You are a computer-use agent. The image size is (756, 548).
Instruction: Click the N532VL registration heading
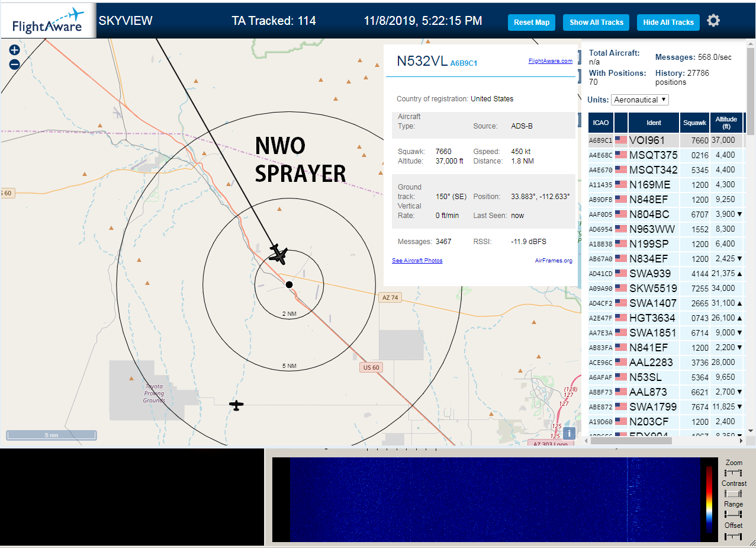[422, 61]
